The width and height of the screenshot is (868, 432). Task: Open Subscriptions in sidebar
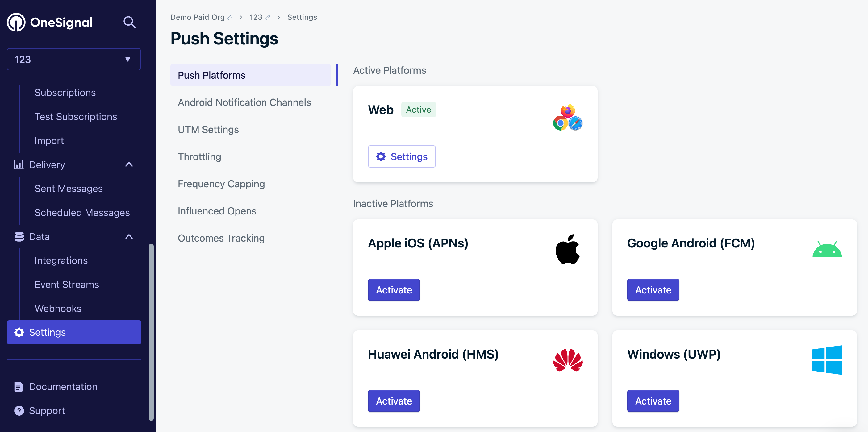[x=65, y=92]
